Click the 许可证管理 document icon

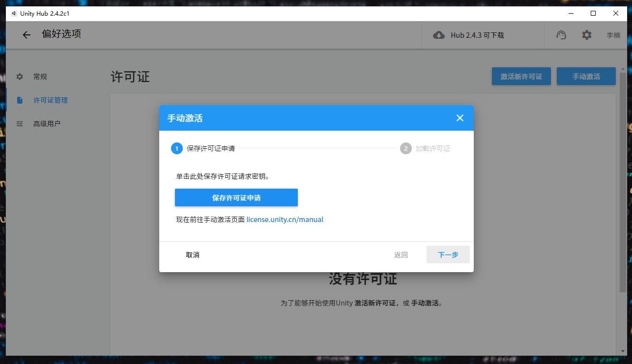point(20,100)
